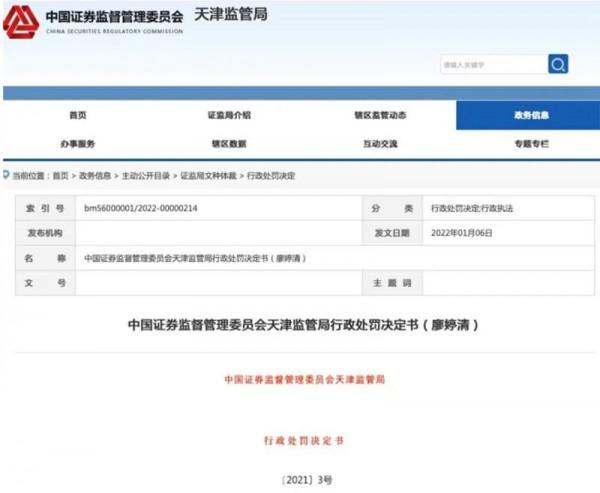Click the document number 〔2021〕3号

(x=307, y=480)
